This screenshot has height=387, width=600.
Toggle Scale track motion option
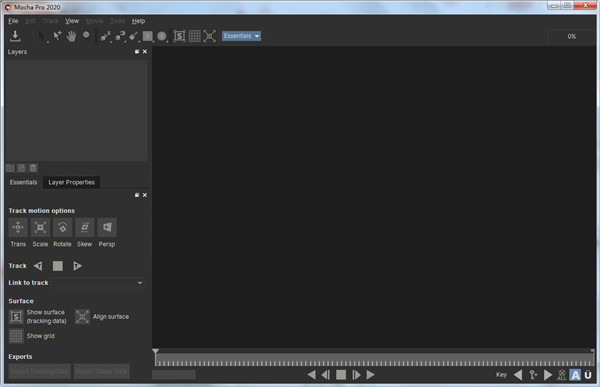coord(40,227)
